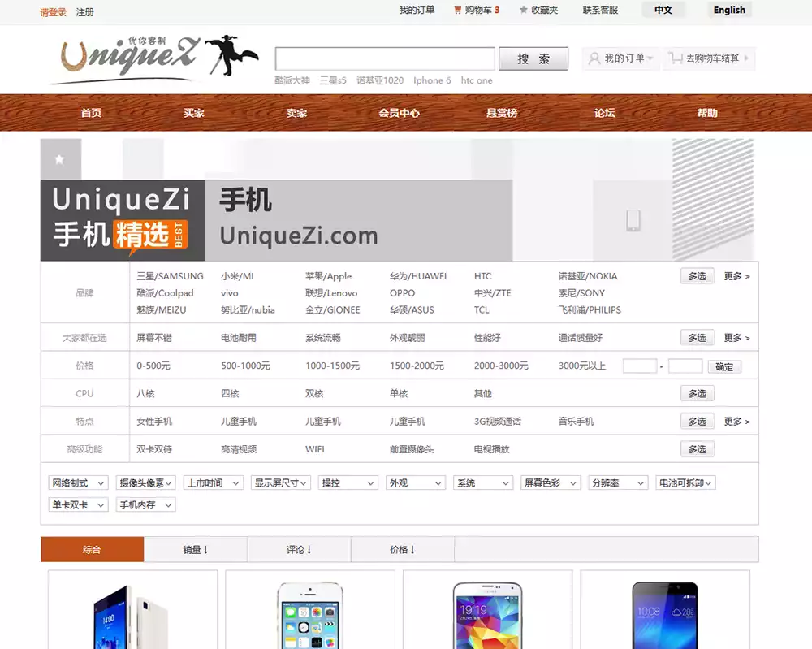Go to 首页 in navigation bar
The image size is (812, 649).
pos(91,113)
